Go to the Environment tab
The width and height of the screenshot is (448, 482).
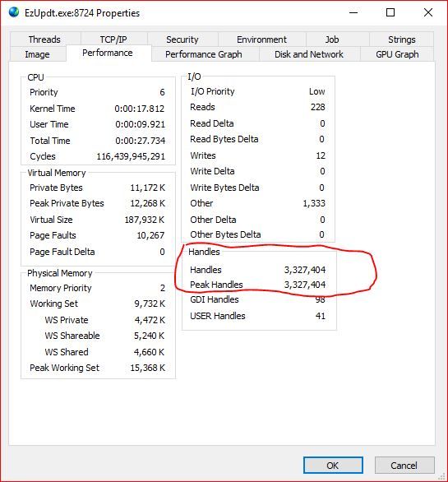[261, 39]
